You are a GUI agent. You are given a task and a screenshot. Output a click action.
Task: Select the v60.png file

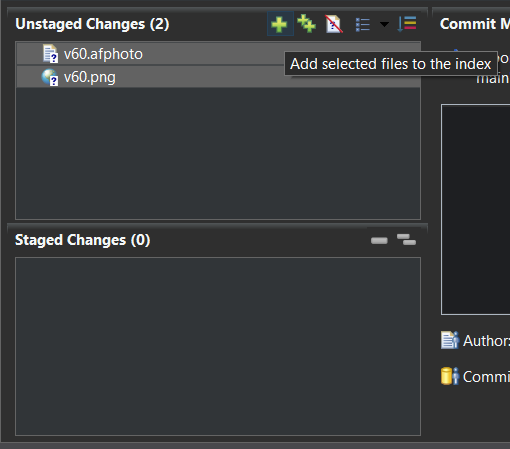point(218,77)
